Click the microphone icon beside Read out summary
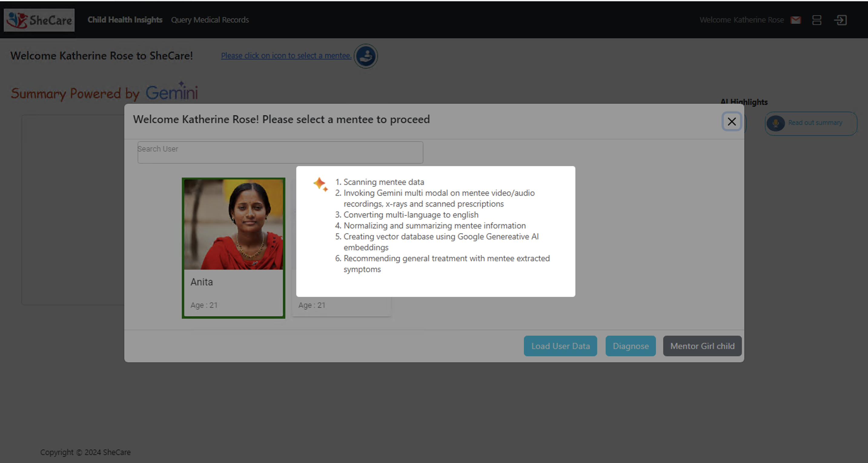868x463 pixels. point(776,123)
